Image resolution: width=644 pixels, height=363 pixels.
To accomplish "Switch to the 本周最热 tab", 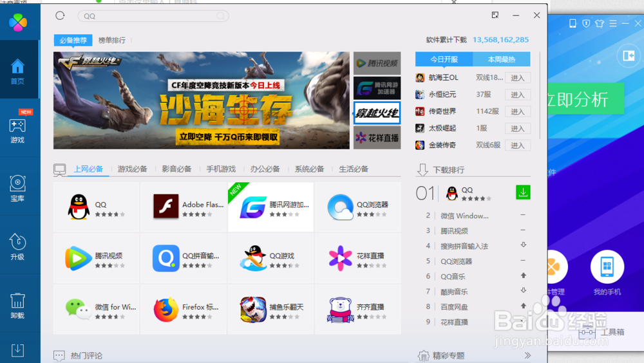I will click(x=502, y=59).
